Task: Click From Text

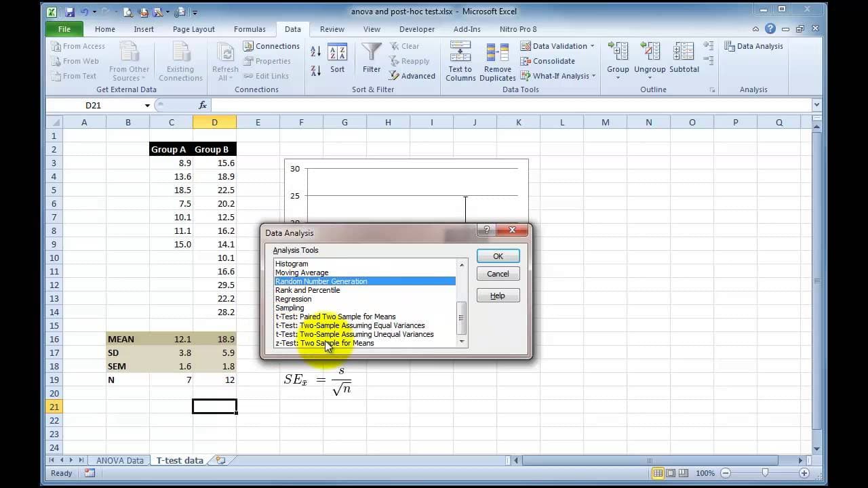Action: pyautogui.click(x=74, y=76)
